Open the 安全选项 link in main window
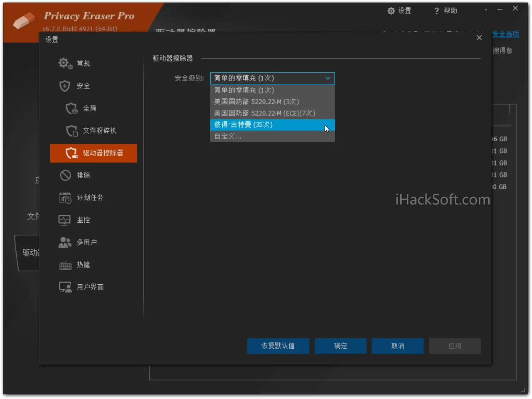This screenshot has height=399, width=532. [x=505, y=34]
